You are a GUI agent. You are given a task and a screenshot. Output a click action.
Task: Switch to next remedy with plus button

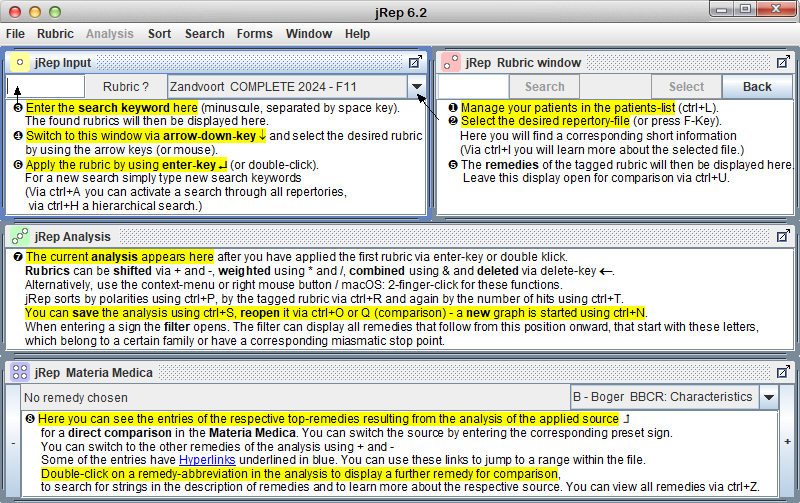tap(789, 441)
